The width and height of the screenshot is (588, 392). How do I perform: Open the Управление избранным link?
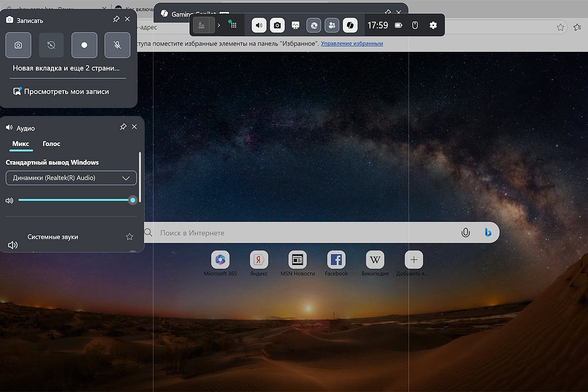tap(352, 44)
